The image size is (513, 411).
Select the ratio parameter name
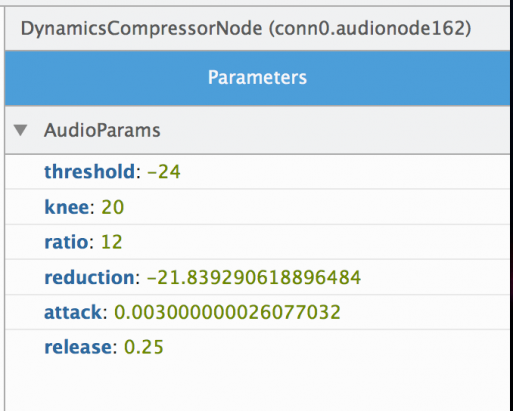(66, 242)
